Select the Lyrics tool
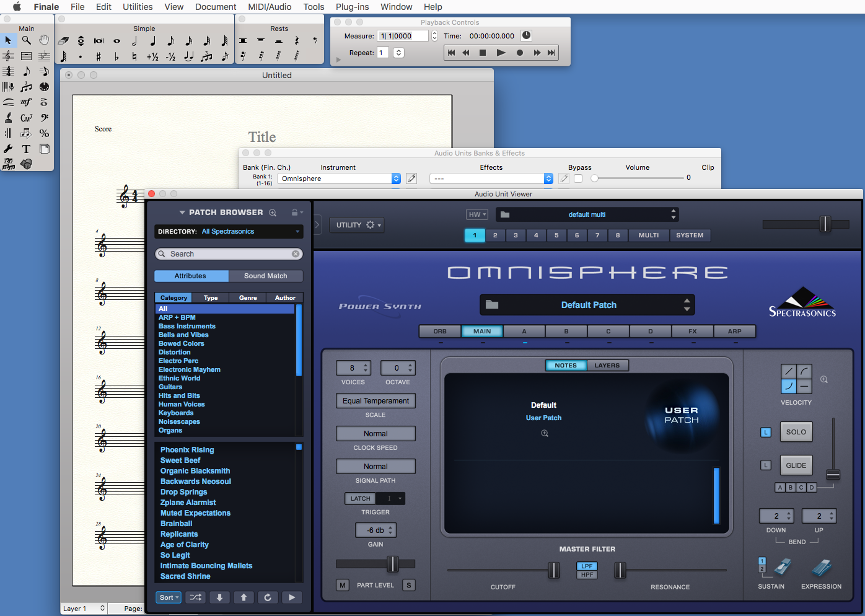Image resolution: width=865 pixels, height=616 pixels. 8,118
